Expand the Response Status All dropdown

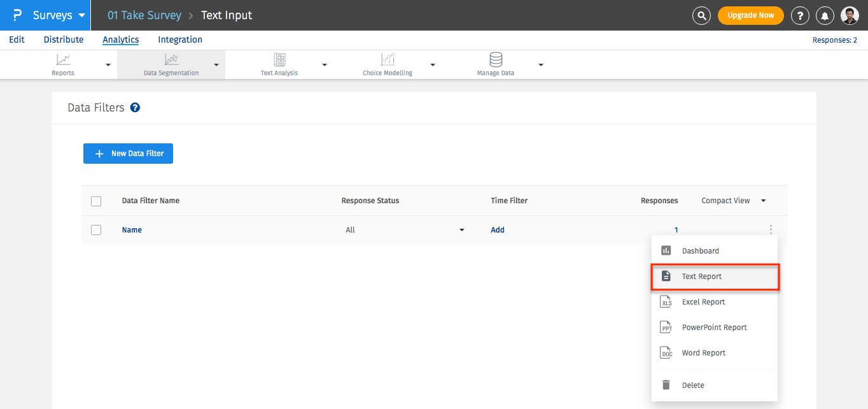(x=404, y=230)
